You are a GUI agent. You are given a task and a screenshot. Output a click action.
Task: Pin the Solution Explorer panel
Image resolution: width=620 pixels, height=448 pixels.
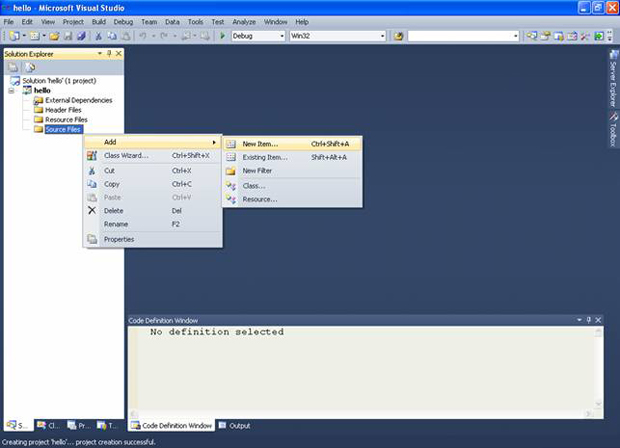(x=109, y=53)
